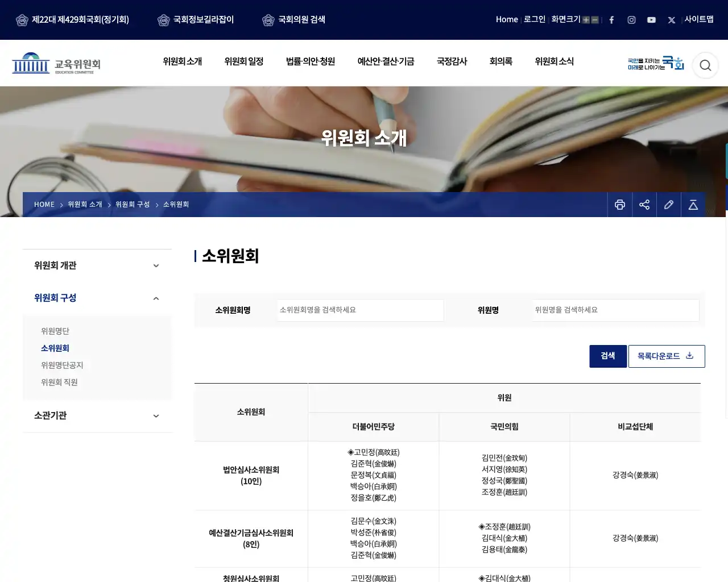
Task: Click member name 문정복(文貞福)
Action: (x=374, y=475)
